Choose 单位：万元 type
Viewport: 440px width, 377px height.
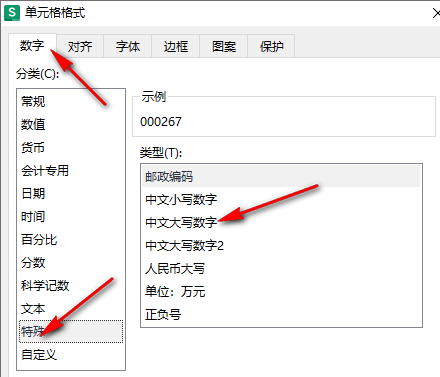281,291
